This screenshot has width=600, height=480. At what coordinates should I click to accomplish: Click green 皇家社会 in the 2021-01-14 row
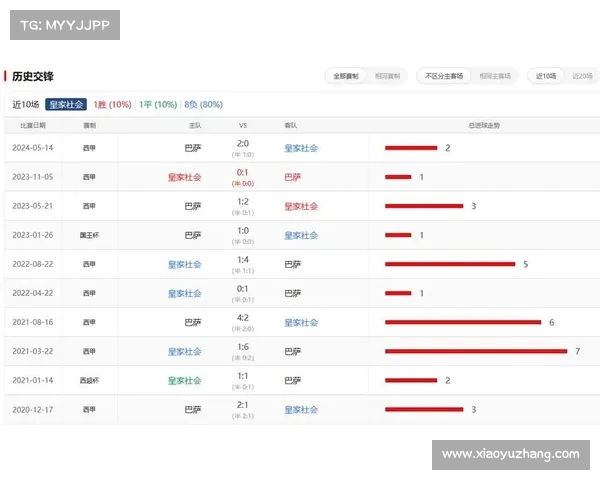click(x=184, y=381)
